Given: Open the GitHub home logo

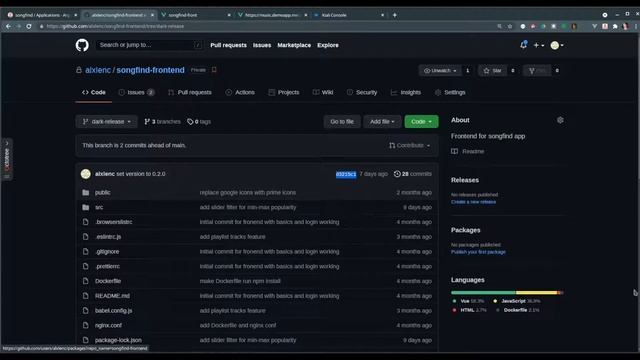Looking at the screenshot, I should 82,45.
